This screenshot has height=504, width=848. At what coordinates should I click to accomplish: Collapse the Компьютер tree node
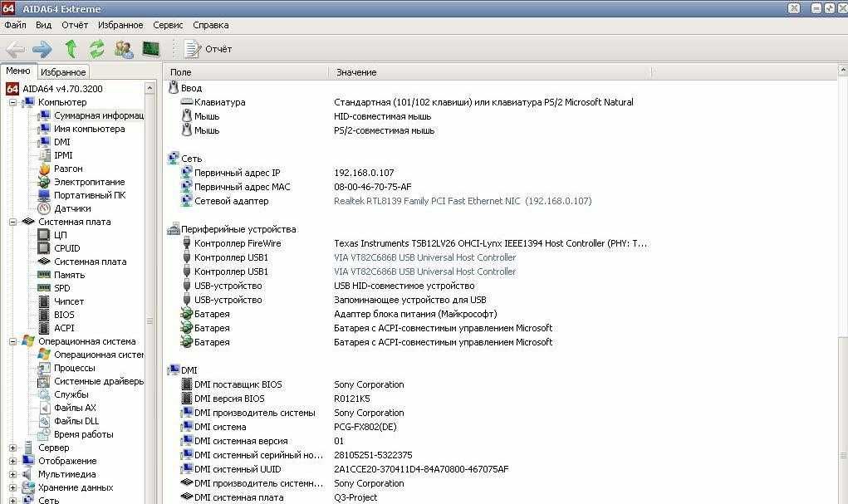pos(12,102)
